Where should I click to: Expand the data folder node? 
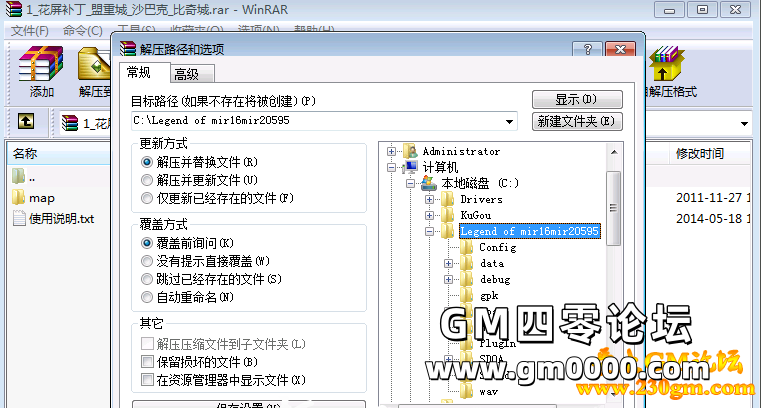coord(448,263)
